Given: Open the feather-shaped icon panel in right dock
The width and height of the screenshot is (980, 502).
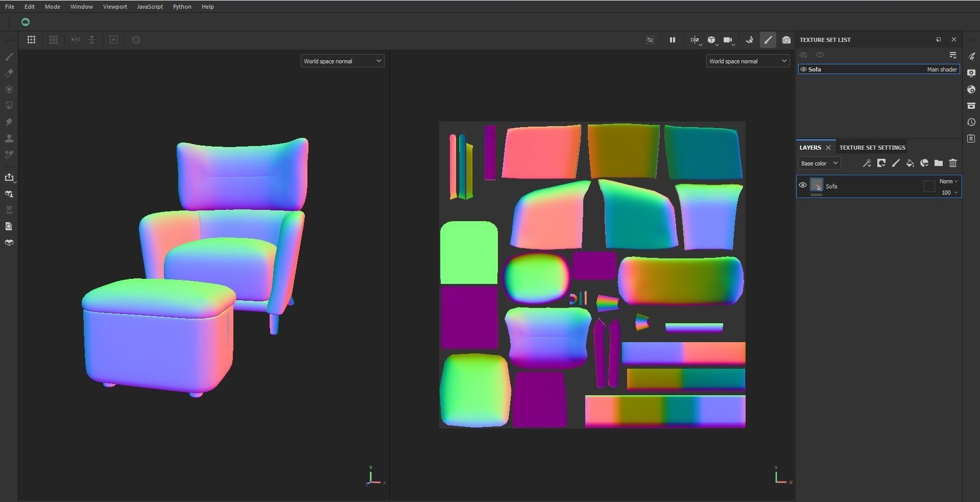Looking at the screenshot, I should (971, 57).
